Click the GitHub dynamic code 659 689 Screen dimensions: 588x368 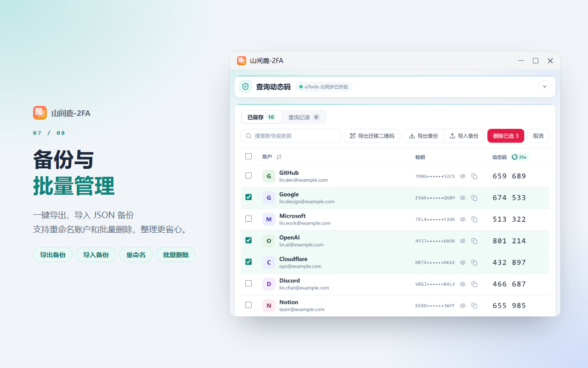click(509, 176)
